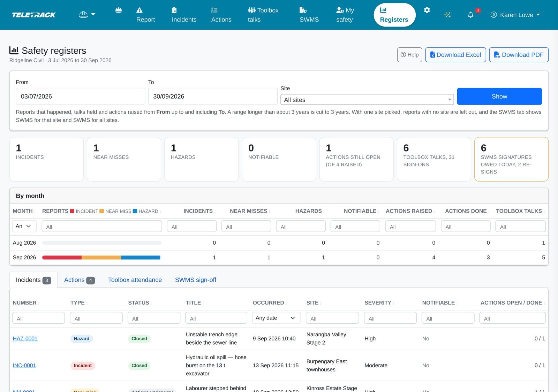
Task: Download the PDF export
Action: pyautogui.click(x=519, y=55)
